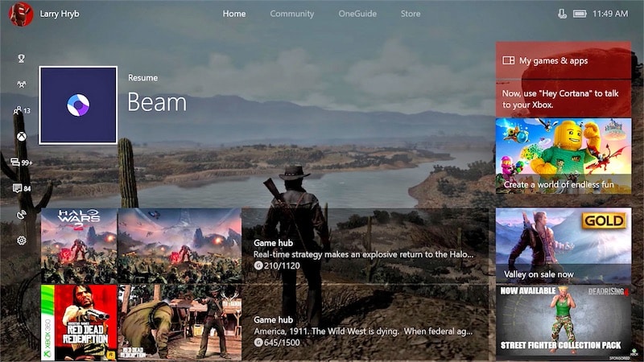Open Halo Wars 2 Game hub
The width and height of the screenshot is (644, 362).
(365, 246)
